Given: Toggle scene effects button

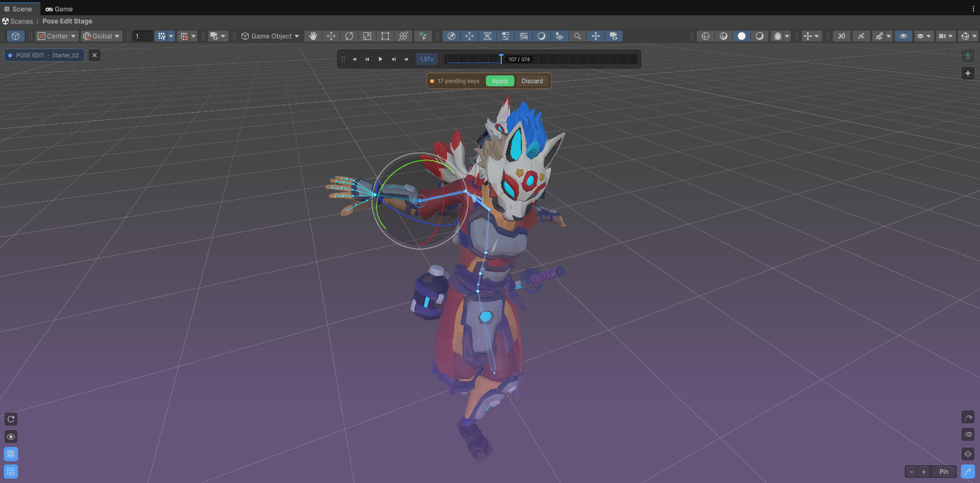Looking at the screenshot, I should 878,36.
